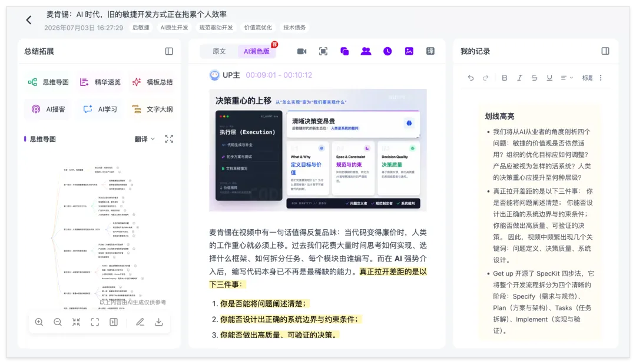Screen dimensions: 636x364
Task: Click the AI原生开发 tag
Action: click(x=174, y=28)
